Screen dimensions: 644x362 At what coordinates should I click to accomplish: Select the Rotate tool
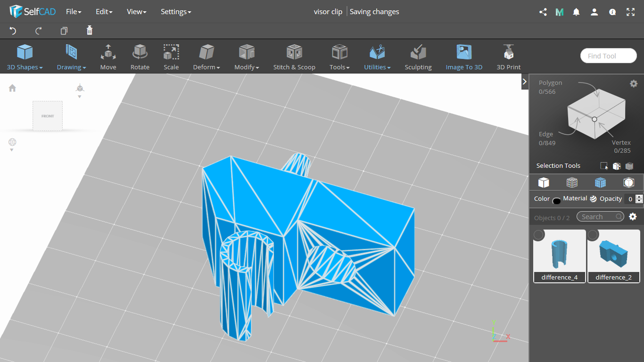pyautogui.click(x=140, y=57)
